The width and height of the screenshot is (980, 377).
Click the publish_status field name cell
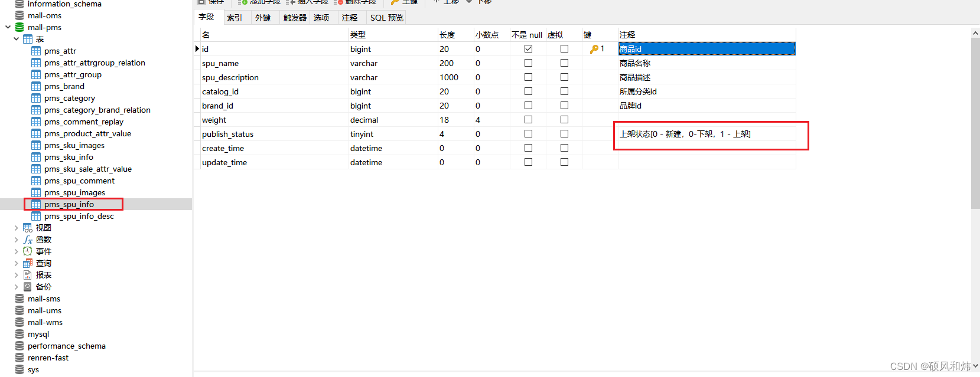click(x=274, y=134)
